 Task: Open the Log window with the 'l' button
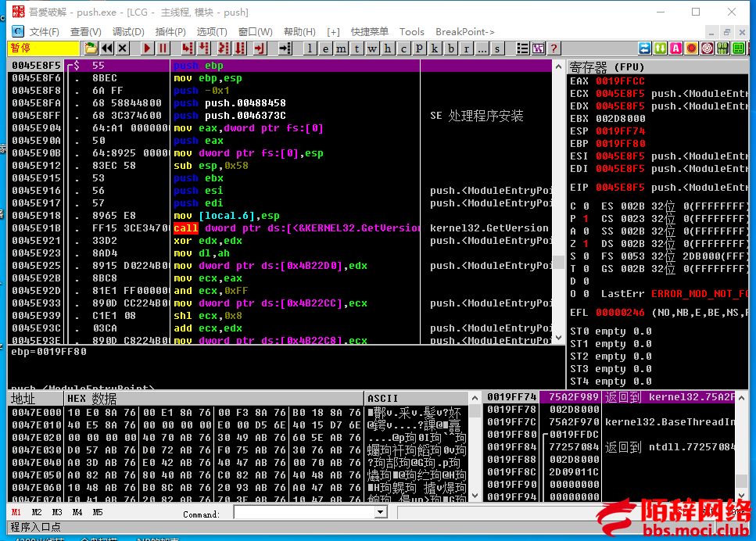(310, 48)
